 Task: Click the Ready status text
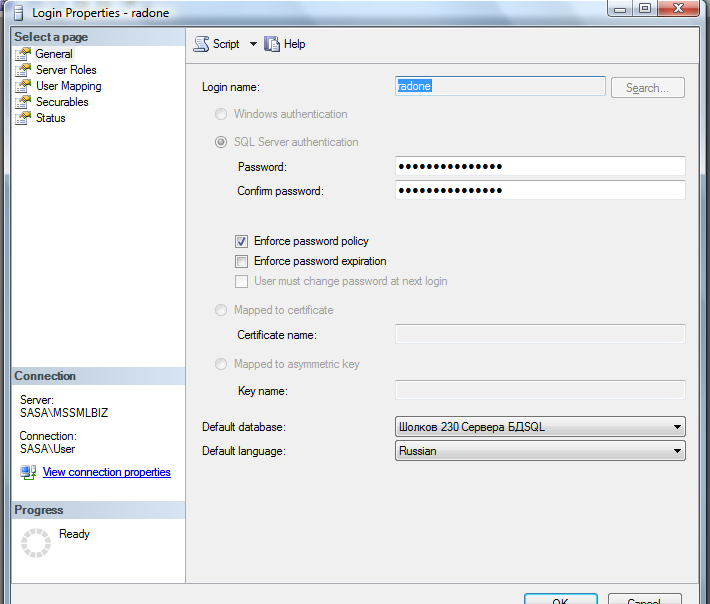pyautogui.click(x=74, y=534)
